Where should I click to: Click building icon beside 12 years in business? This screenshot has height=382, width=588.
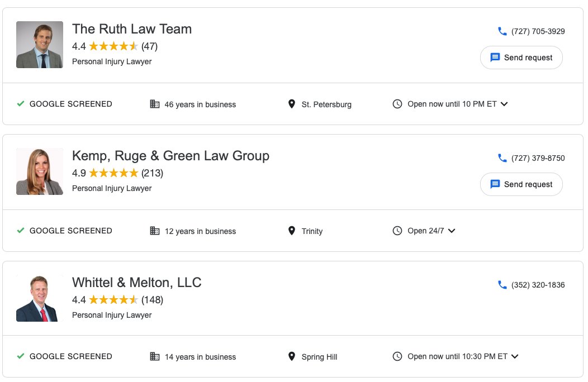[154, 231]
